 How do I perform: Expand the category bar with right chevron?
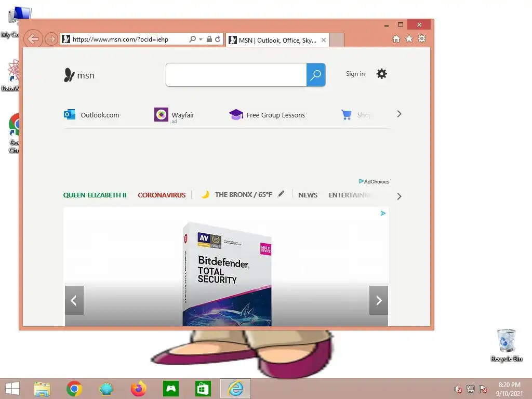coord(399,196)
